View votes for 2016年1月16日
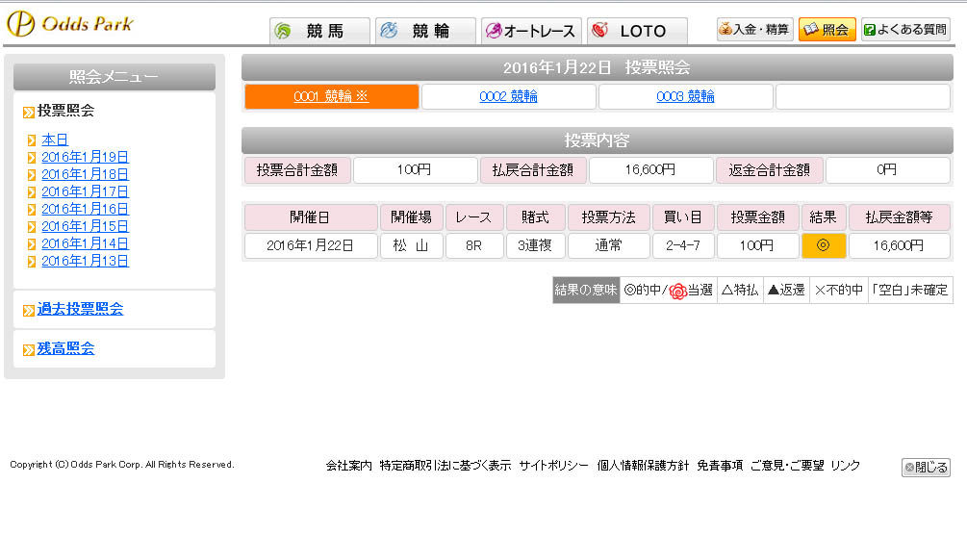The width and height of the screenshot is (967, 560). point(85,209)
